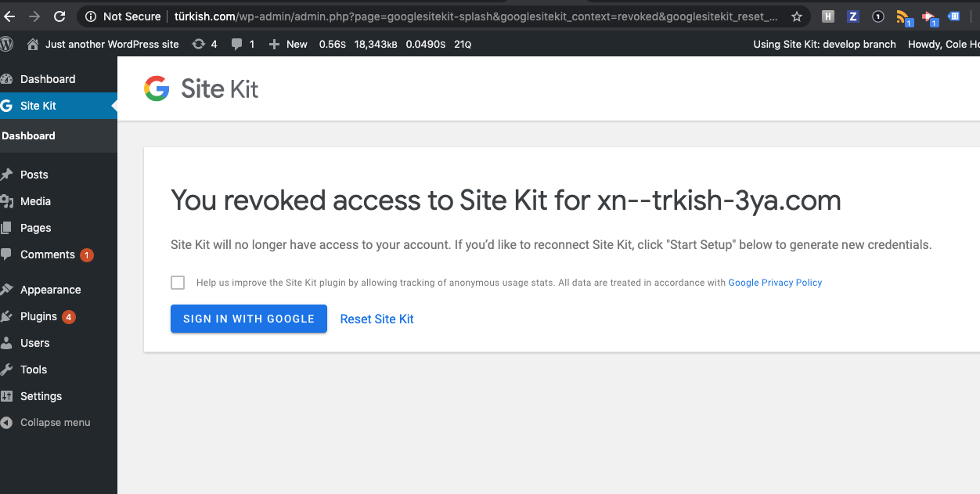Open the Pages menu item
The width and height of the screenshot is (980, 494).
tap(34, 228)
